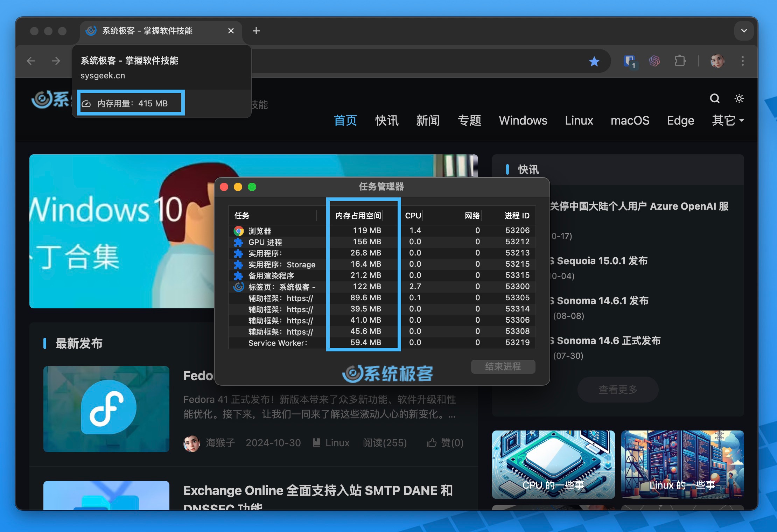The image size is (777, 532).
Task: Click the 赞(0) thumbs-up icon
Action: (x=432, y=443)
